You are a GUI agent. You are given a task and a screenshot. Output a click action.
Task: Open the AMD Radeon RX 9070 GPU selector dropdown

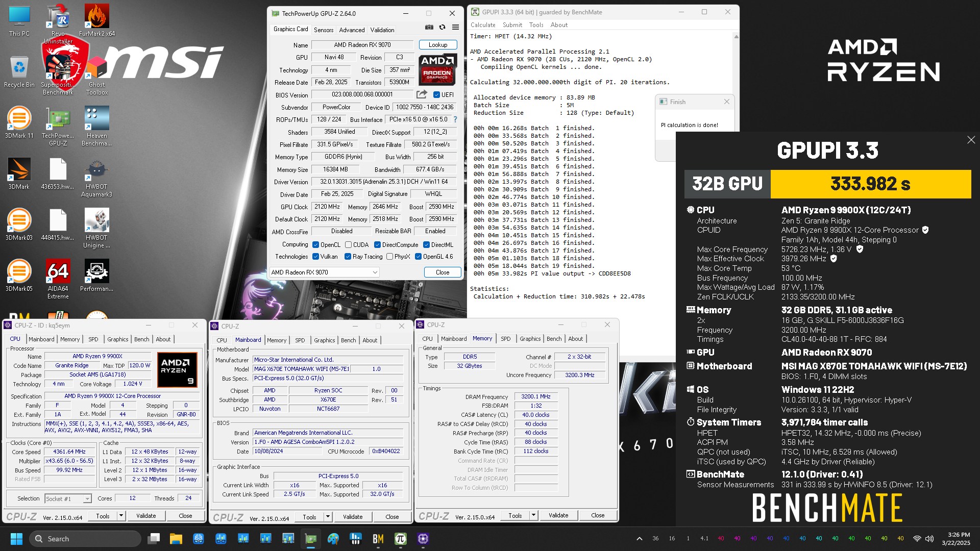tap(325, 272)
